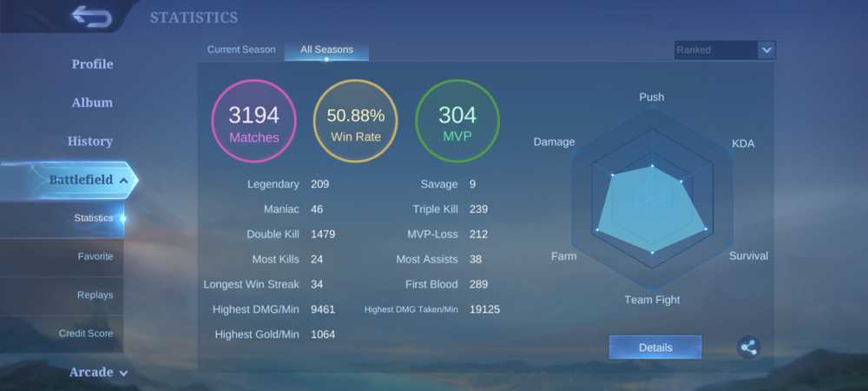Screen dimensions: 868x391
Task: Click the Maniac value 46
Action: (317, 209)
